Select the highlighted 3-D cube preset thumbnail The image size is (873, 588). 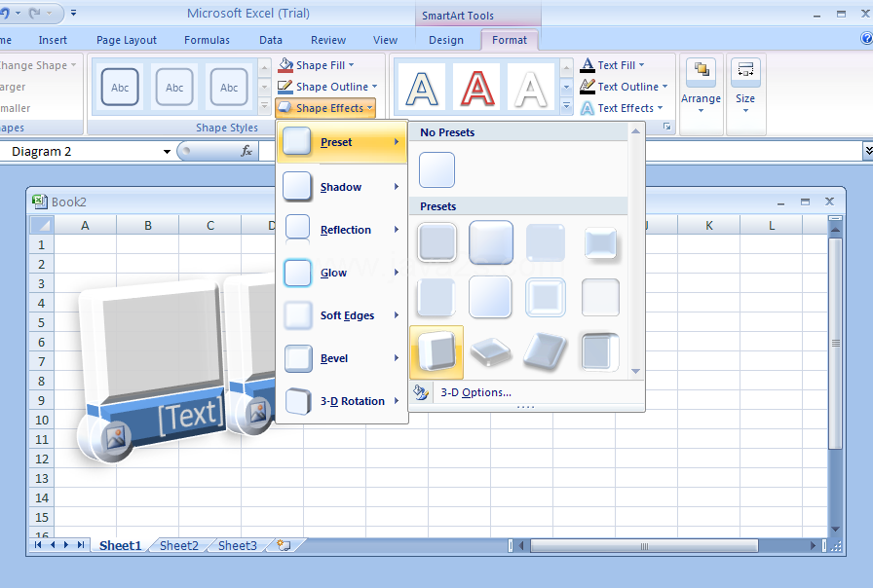tap(436, 352)
